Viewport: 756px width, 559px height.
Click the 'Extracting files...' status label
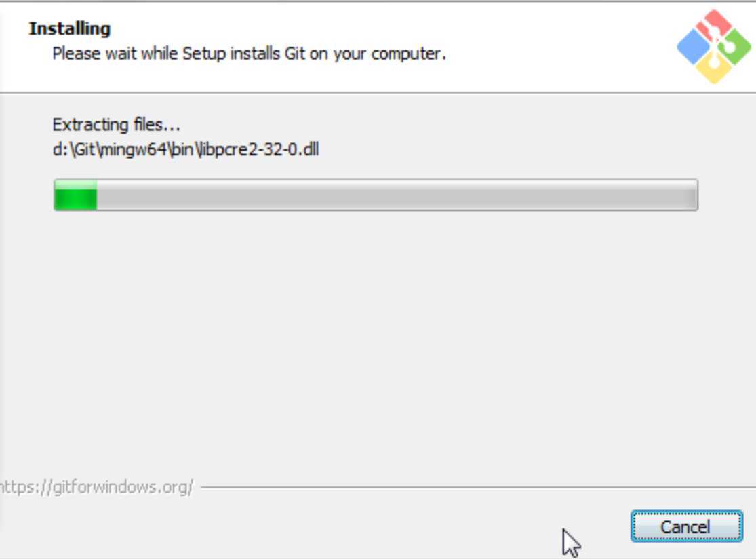tap(116, 125)
